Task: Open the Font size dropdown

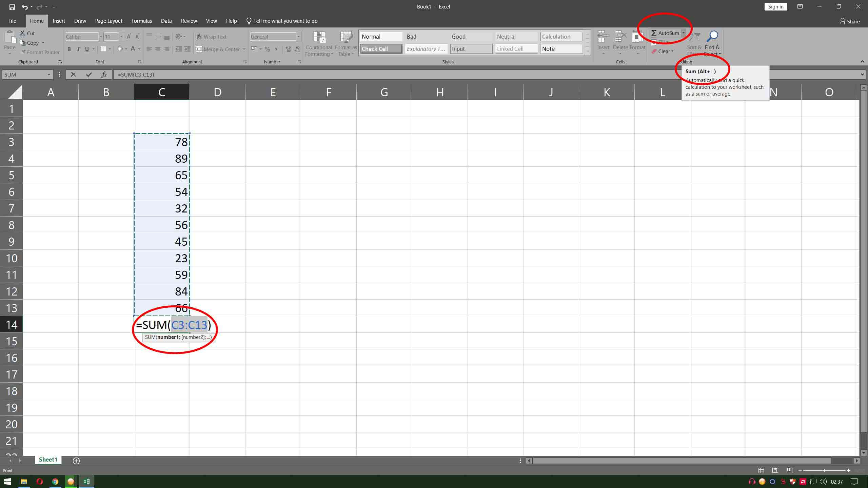Action: pos(121,37)
